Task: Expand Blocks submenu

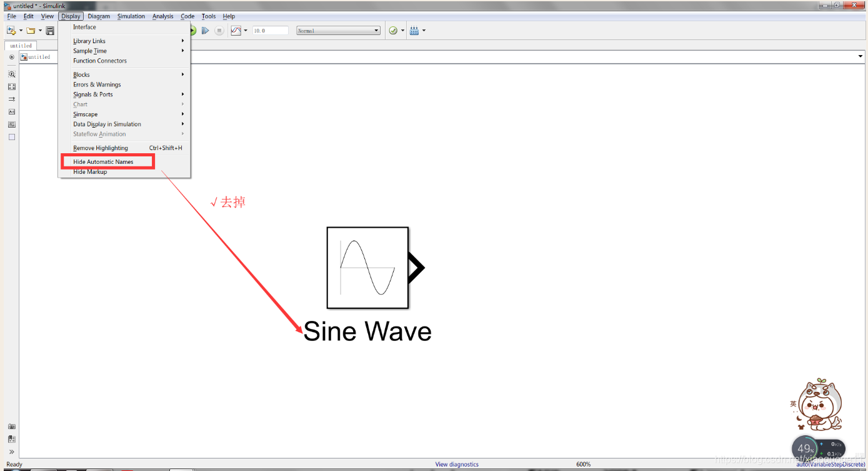Action: [x=124, y=75]
